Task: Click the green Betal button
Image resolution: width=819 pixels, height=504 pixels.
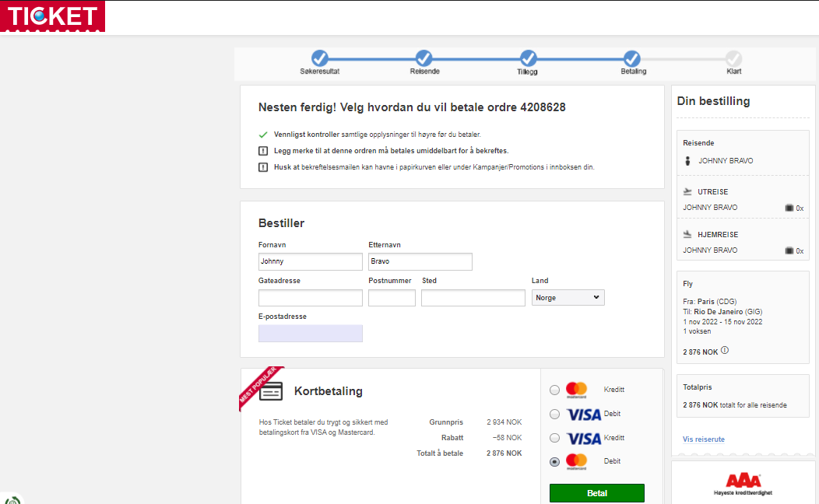Action: 597,493
